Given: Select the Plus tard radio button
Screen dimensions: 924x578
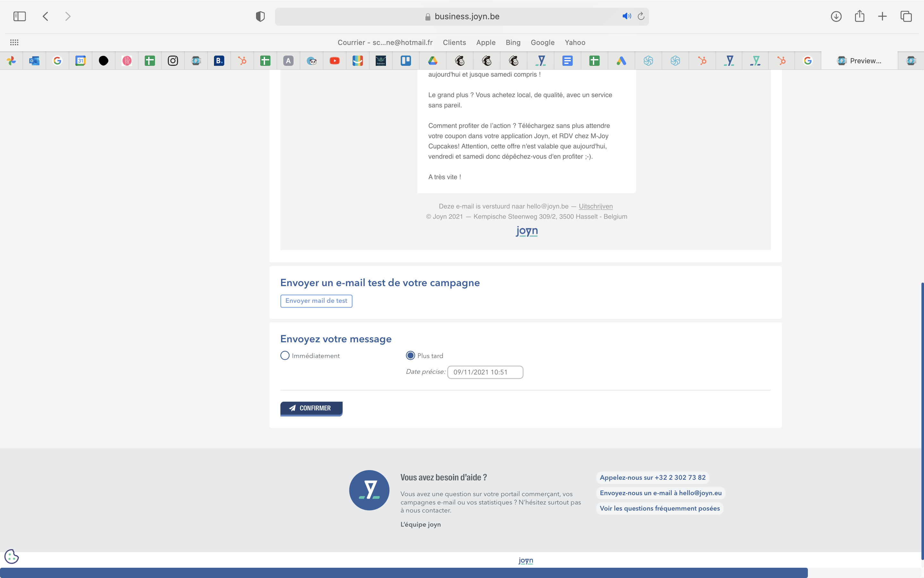Looking at the screenshot, I should [x=410, y=355].
